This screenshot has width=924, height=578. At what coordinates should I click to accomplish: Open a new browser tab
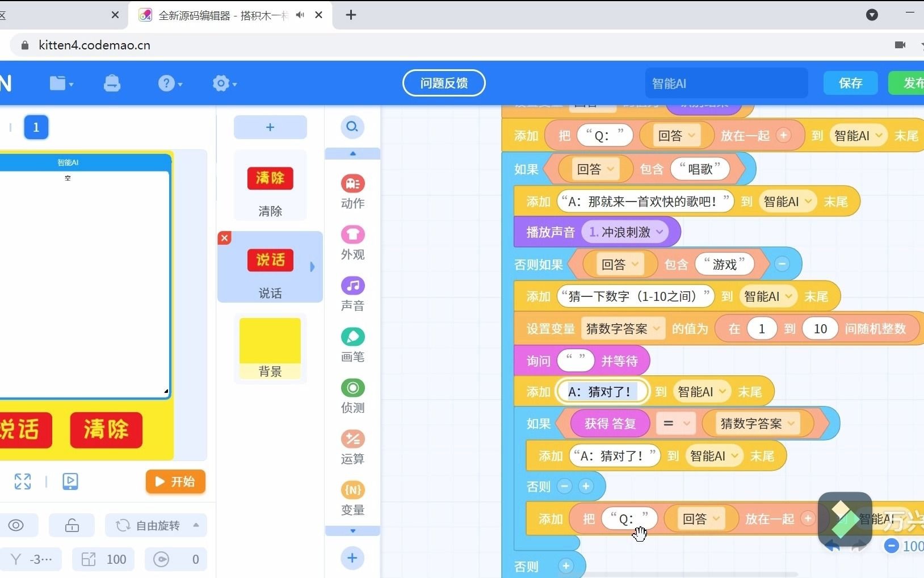[351, 15]
